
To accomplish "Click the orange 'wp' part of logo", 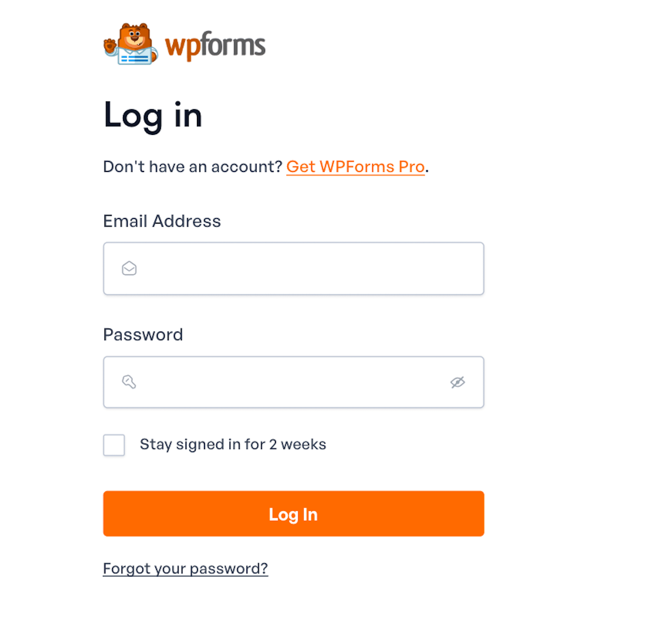I will coord(181,47).
